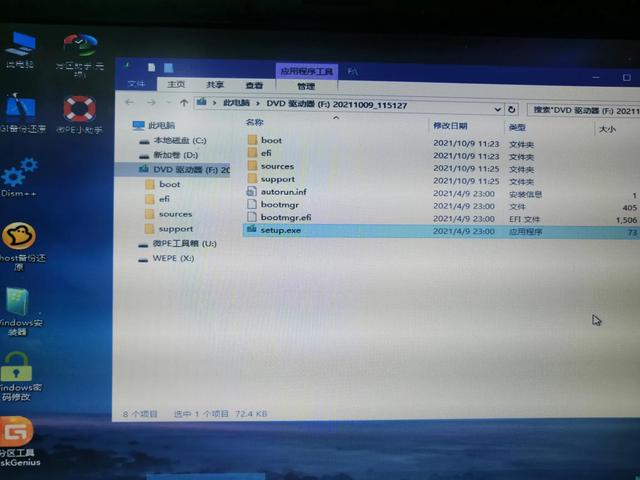640x480 pixels.
Task: Click the properties icon in quick access toolbar
Action: (x=151, y=67)
